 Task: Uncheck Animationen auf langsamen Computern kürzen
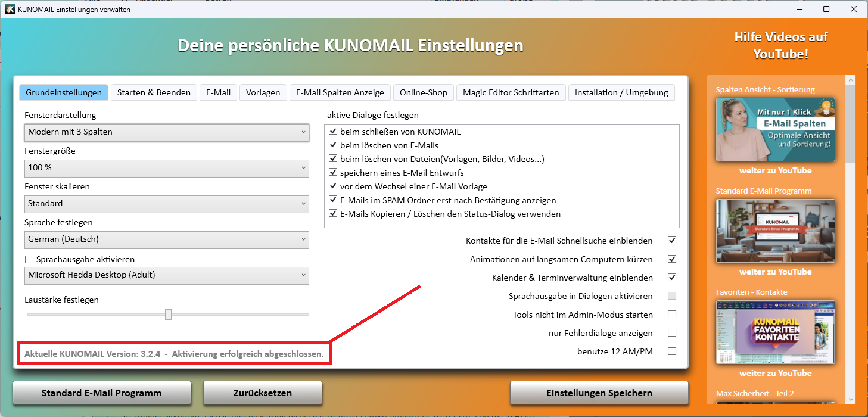672,259
